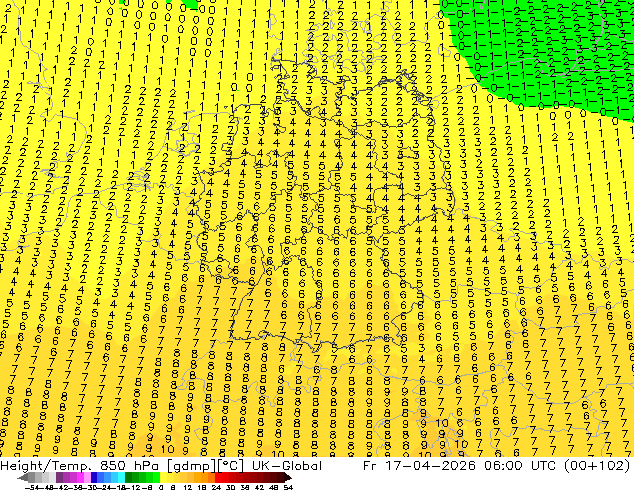Click the bright red swatch in legend
This screenshot has height=490, width=634.
[x=218, y=477]
